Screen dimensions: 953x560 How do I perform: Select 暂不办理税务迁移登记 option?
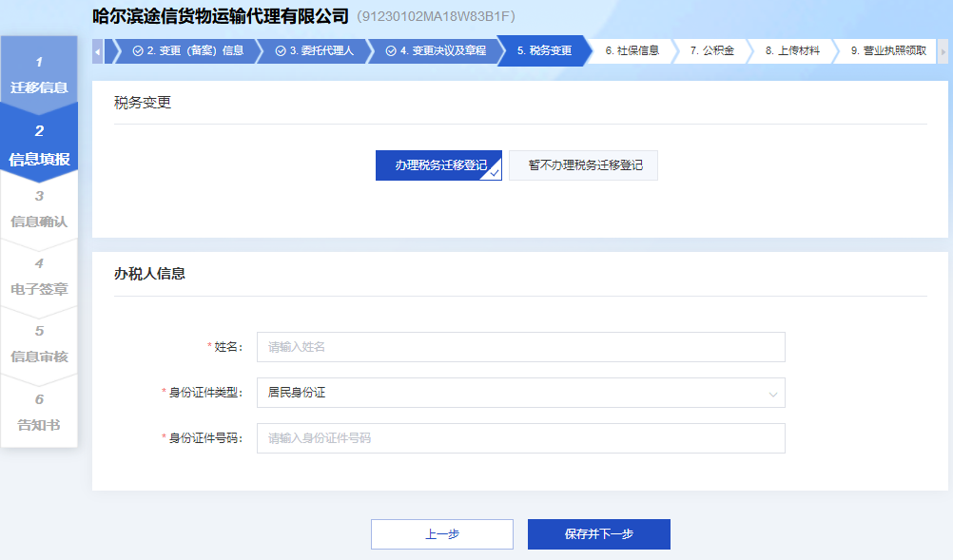[x=583, y=165]
